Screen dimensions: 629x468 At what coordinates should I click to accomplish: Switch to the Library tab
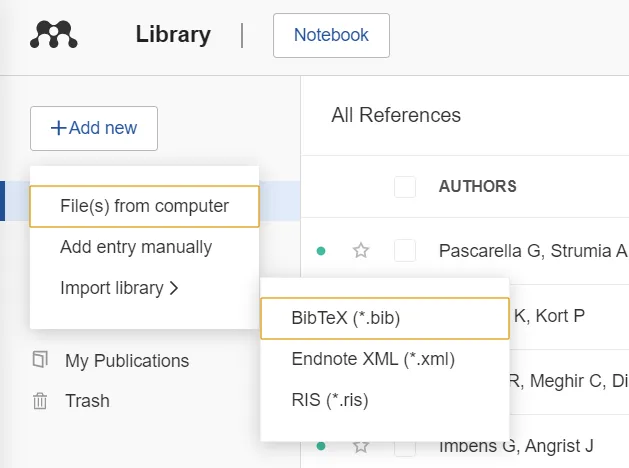(173, 35)
